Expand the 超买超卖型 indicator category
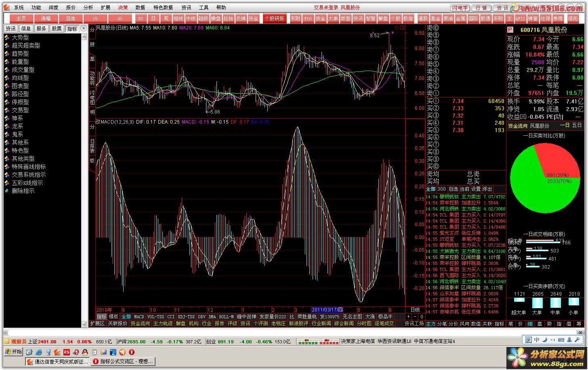The image size is (588, 370). [x=26, y=45]
